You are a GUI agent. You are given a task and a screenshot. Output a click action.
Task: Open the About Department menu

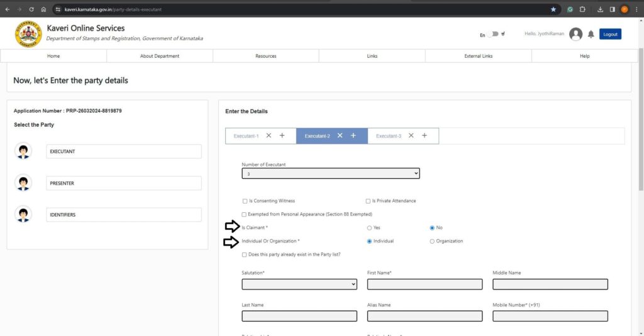pyautogui.click(x=159, y=56)
